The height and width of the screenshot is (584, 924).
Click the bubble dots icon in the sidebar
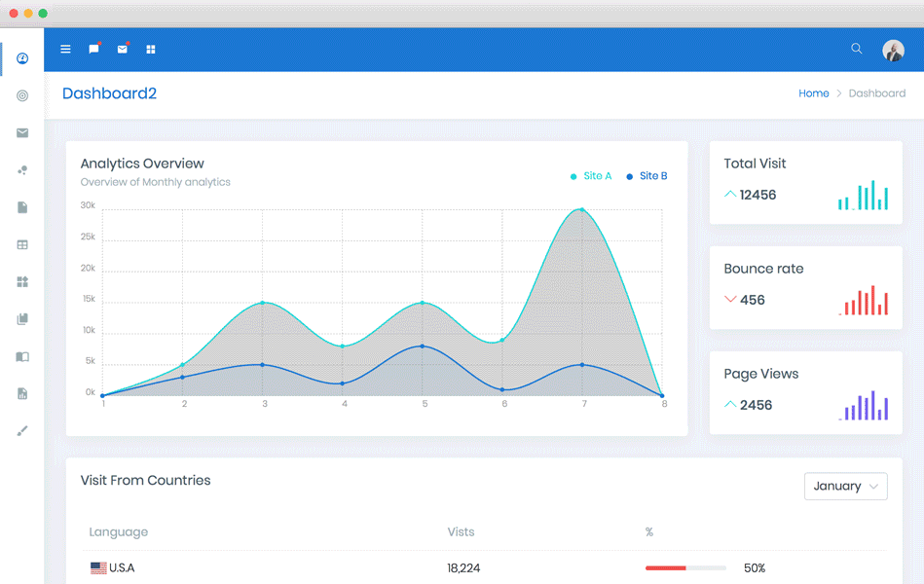coord(22,170)
